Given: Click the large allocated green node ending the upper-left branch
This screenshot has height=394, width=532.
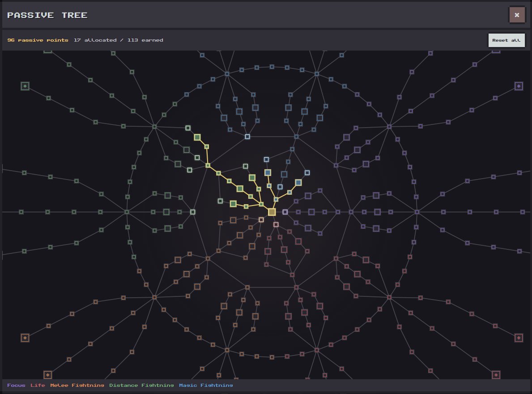Looking at the screenshot, I should tap(197, 137).
